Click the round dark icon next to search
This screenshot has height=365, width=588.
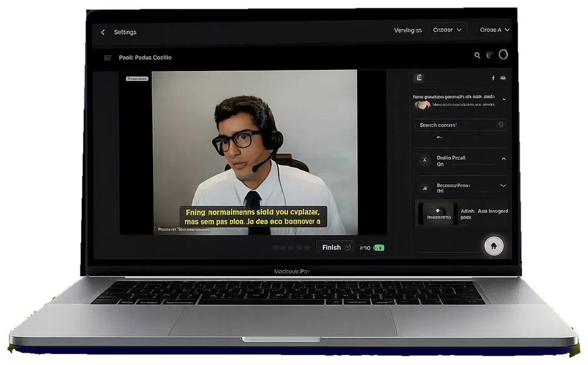pyautogui.click(x=489, y=55)
